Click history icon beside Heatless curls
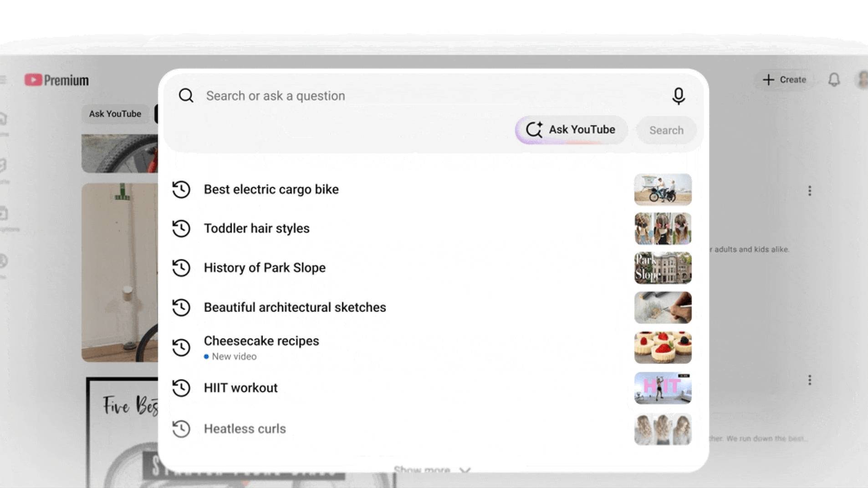This screenshot has height=488, width=868. coord(181,429)
